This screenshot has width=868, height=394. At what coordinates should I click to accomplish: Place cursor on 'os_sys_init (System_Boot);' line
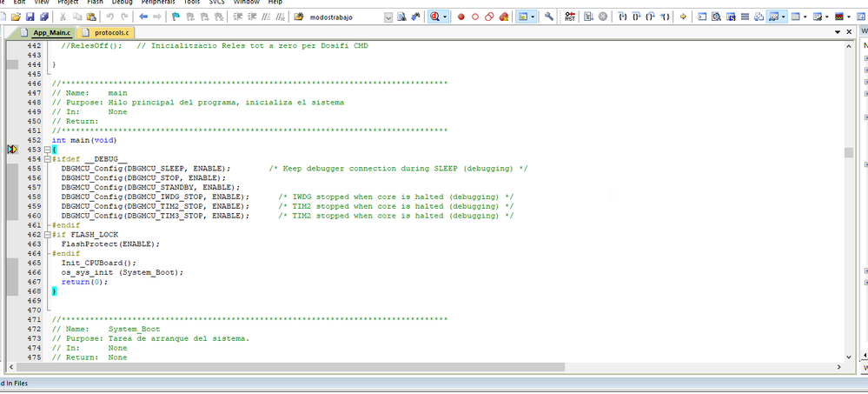tap(122, 272)
